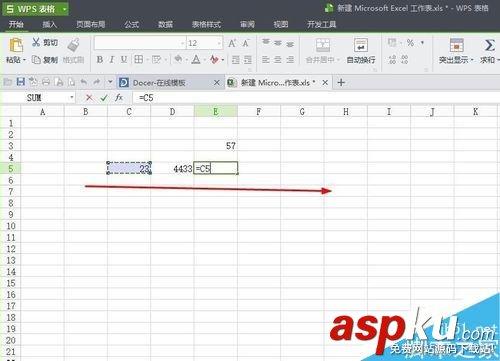Close the Docer document tab
Viewport: 500px width, 361px height.
pyautogui.click(x=217, y=82)
